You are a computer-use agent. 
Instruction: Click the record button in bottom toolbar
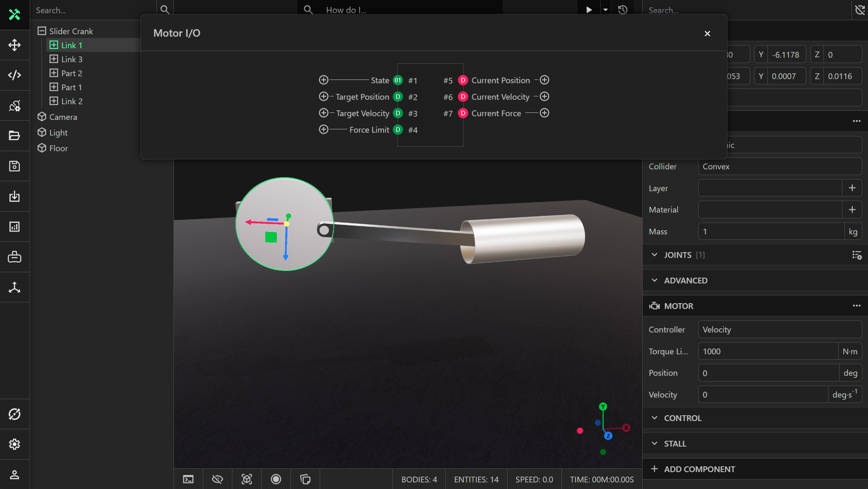tap(276, 479)
